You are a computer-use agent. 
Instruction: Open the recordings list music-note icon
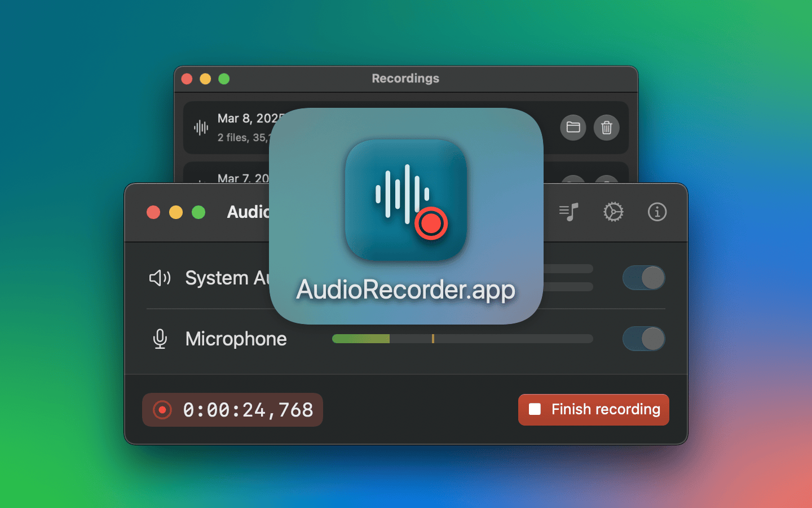568,212
